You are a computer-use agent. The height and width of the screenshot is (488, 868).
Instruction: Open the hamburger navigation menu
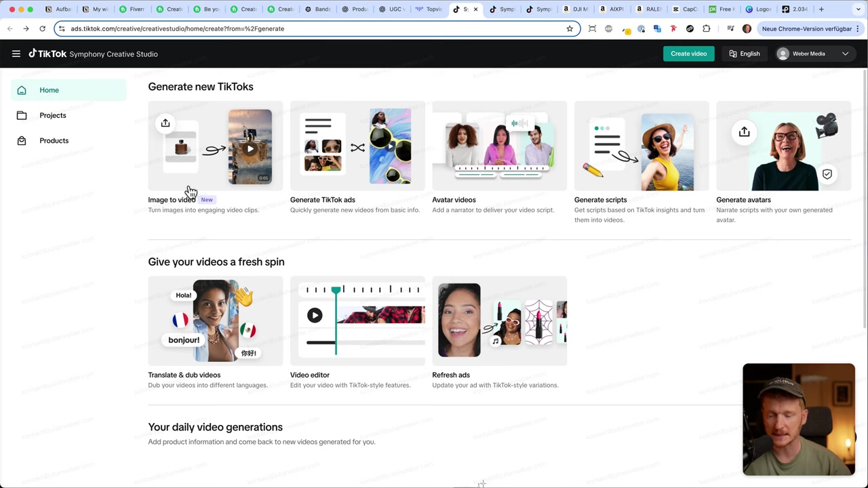click(x=16, y=54)
